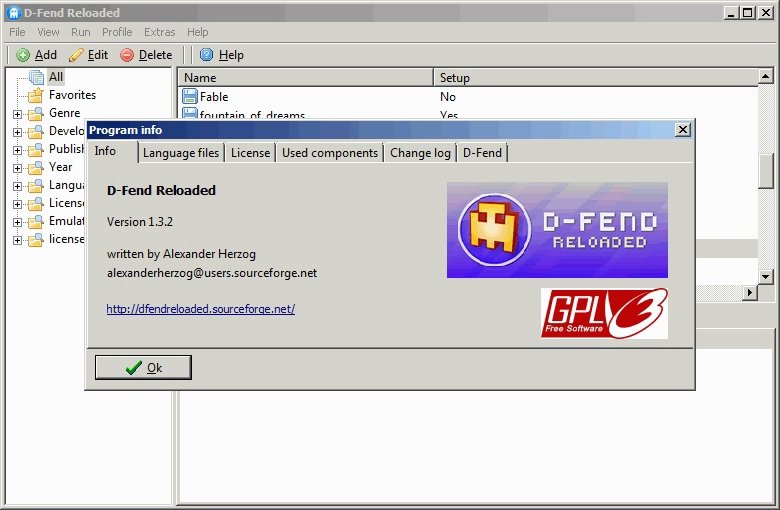
Task: Click the Edit pencil toolbar button
Action: [88, 55]
